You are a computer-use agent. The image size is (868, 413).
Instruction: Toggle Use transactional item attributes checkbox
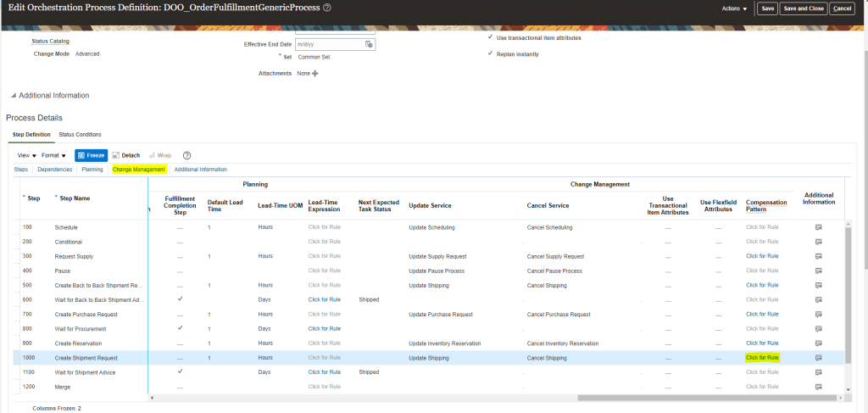pos(491,37)
